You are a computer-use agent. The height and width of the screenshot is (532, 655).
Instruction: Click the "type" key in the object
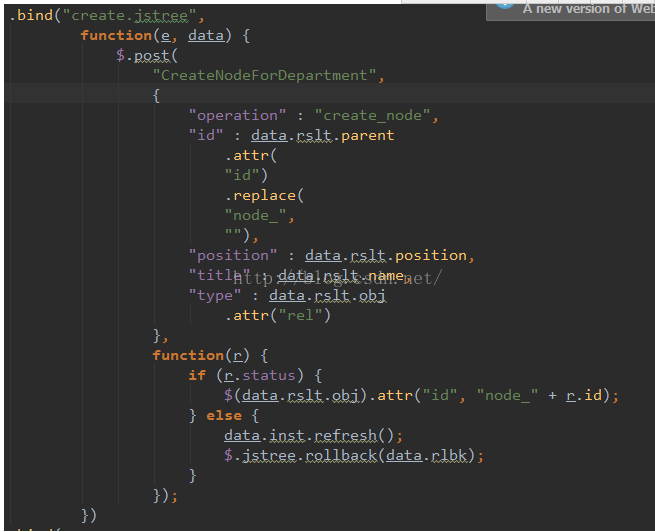coord(215,295)
